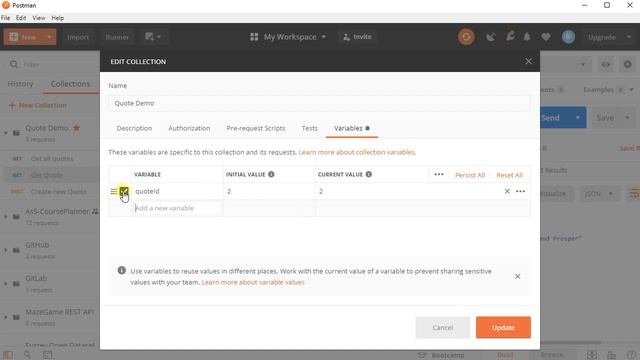This screenshot has height=360, width=640.
Task: Show the Initial Value info tooltip
Action: tap(271, 174)
